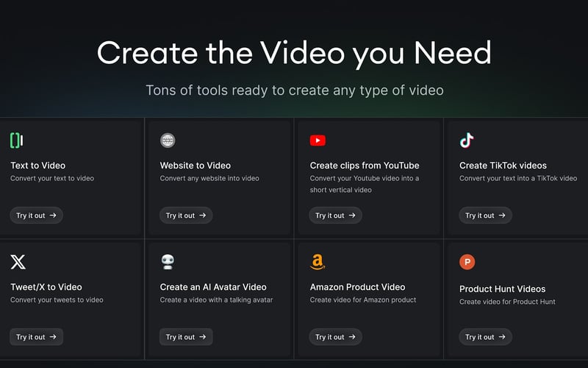The height and width of the screenshot is (368, 588).
Task: Select the Create TikTok videos heading
Action: (503, 165)
